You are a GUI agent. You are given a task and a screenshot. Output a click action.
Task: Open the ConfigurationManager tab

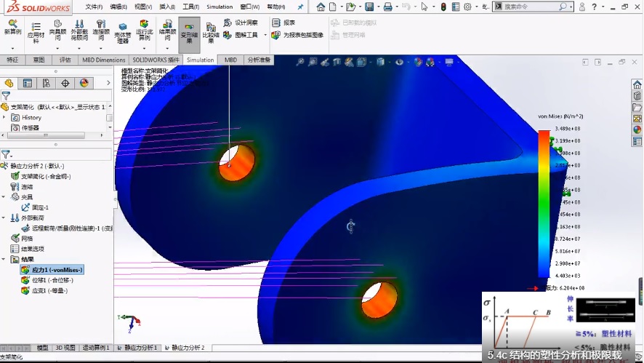47,84
